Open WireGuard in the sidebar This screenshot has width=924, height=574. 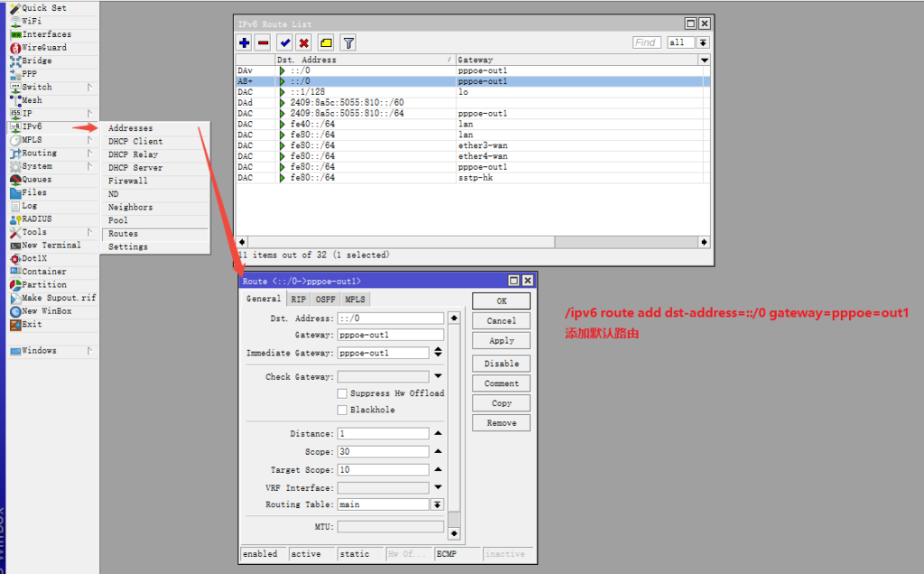pos(43,48)
